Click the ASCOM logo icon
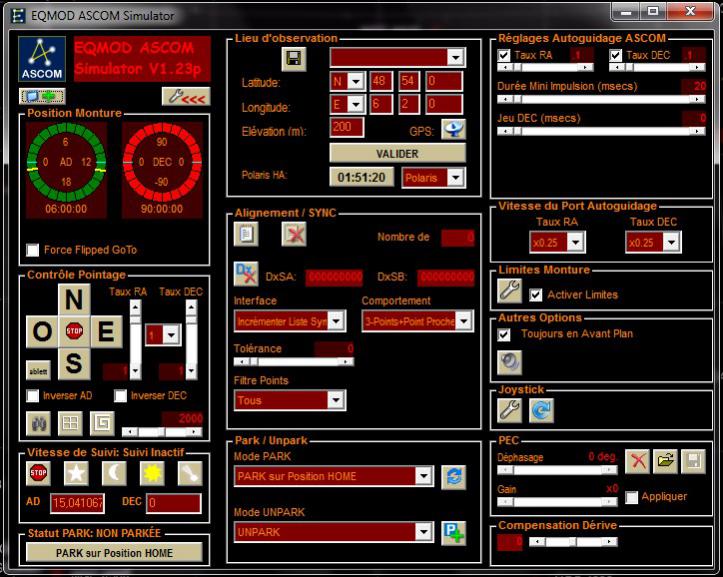The height and width of the screenshot is (577, 723). pyautogui.click(x=42, y=59)
